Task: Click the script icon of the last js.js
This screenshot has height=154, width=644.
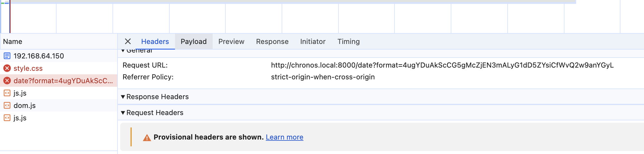Action: pos(7,118)
